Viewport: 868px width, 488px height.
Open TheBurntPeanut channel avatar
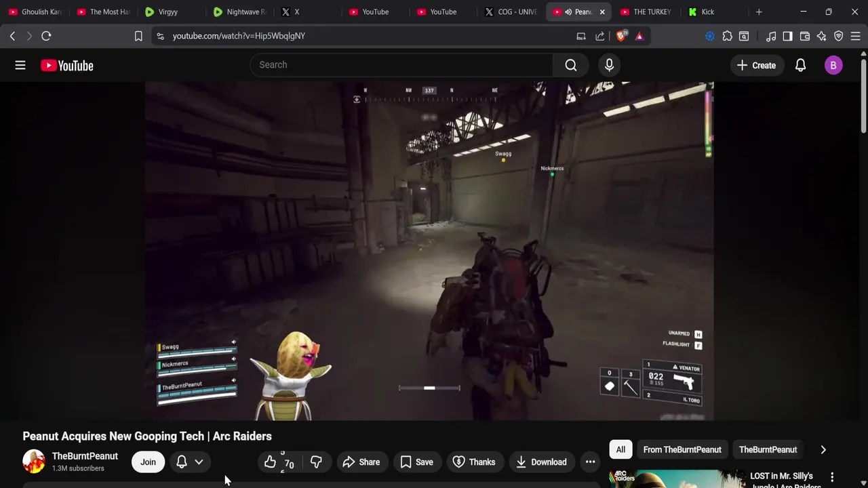34,462
